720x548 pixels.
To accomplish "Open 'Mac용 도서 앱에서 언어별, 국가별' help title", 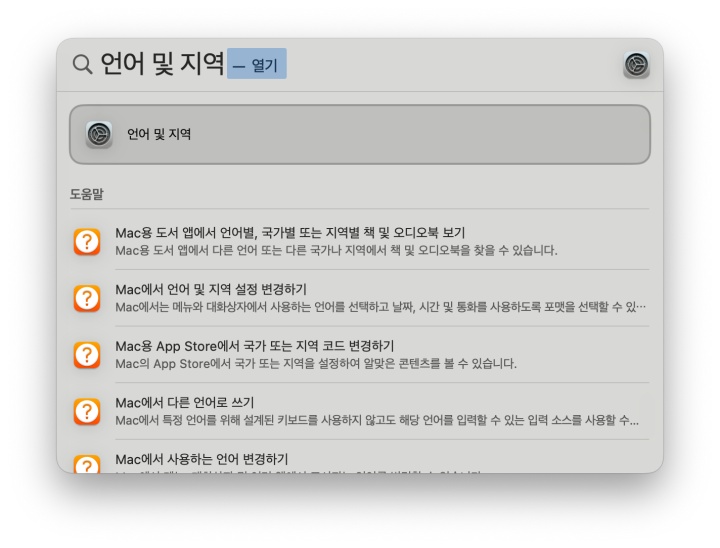I will [x=290, y=233].
